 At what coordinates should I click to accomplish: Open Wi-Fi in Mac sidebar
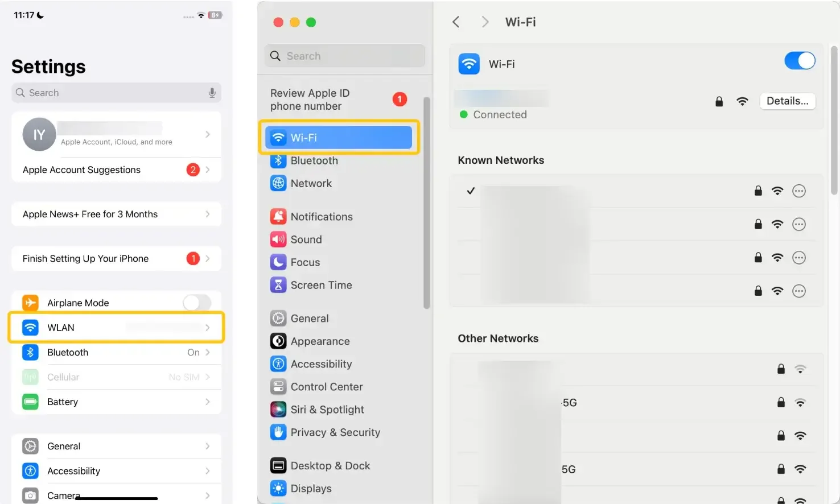click(x=338, y=138)
